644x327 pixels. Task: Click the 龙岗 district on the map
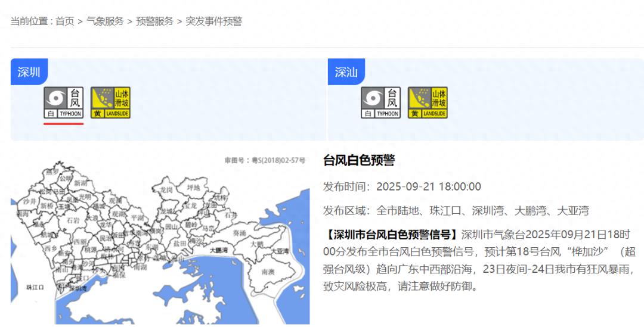coord(166,189)
